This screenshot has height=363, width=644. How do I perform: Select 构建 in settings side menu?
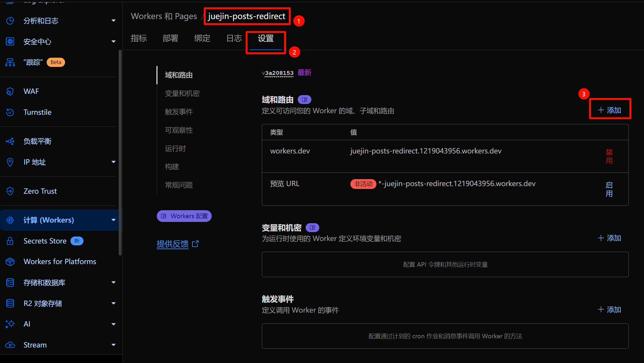[172, 167]
